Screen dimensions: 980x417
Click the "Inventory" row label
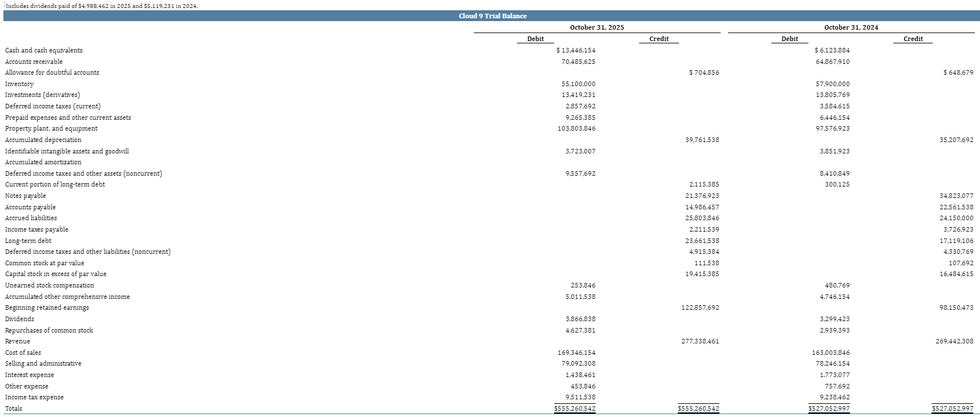[x=19, y=84]
